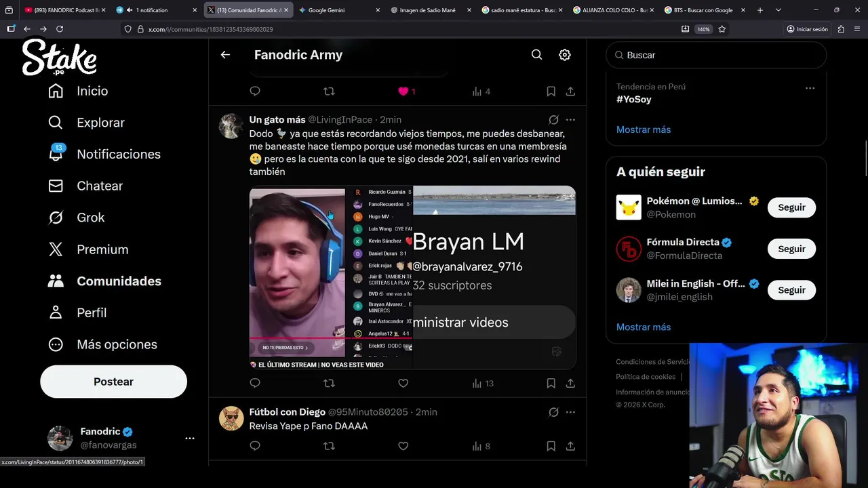Image resolution: width=868 pixels, height=488 pixels.
Task: Click Grok icon on Fútbol con Diego post
Action: [x=553, y=412]
